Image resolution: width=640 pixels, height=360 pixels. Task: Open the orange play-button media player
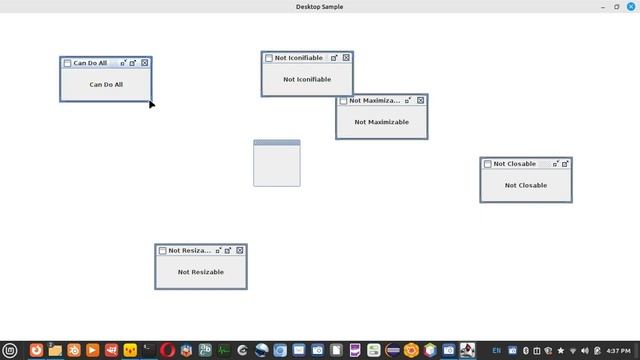click(x=93, y=350)
